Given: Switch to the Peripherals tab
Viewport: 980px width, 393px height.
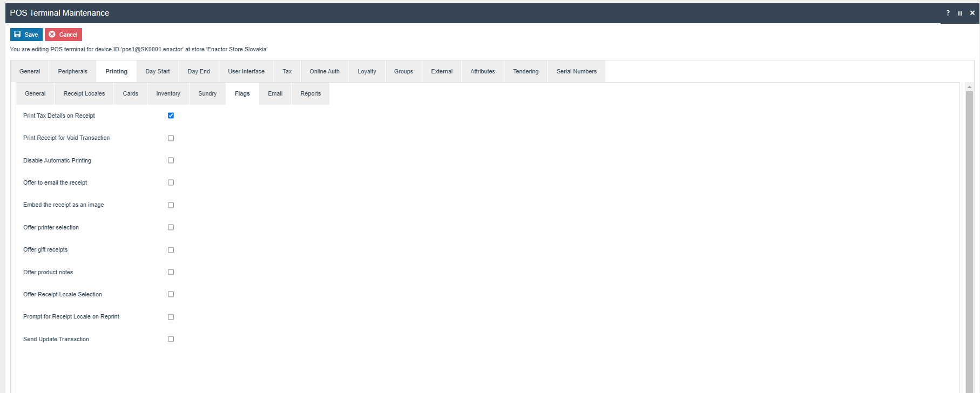Looking at the screenshot, I should (x=72, y=71).
